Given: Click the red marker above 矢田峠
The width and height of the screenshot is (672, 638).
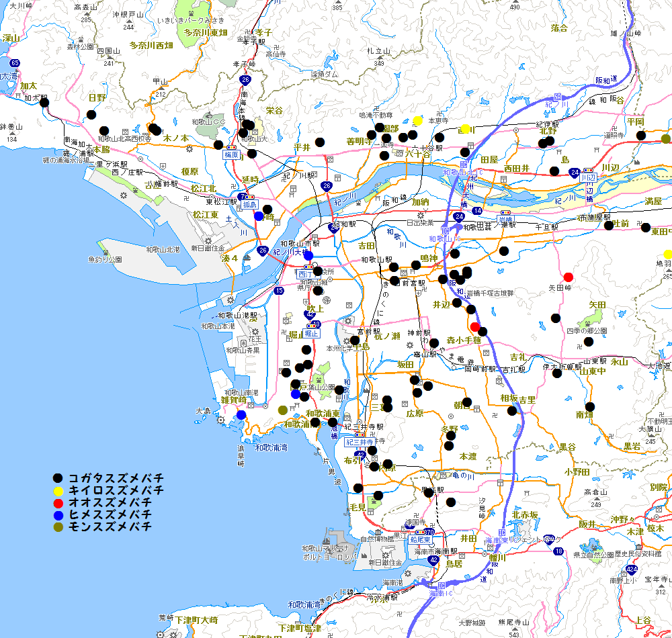Looking at the screenshot, I should [x=569, y=277].
